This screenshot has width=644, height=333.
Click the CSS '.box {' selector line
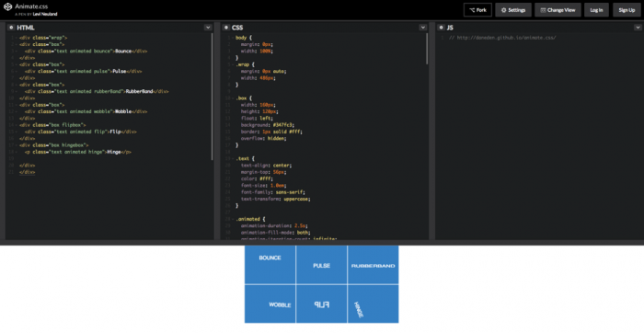[244, 98]
